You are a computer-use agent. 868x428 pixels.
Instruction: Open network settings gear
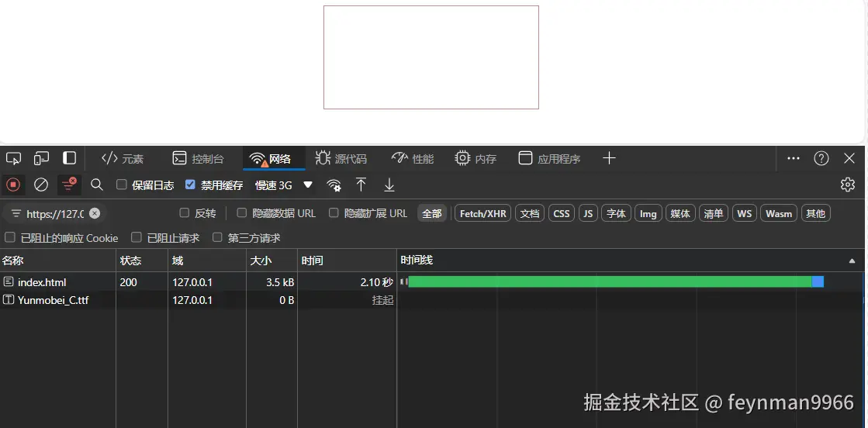point(848,185)
